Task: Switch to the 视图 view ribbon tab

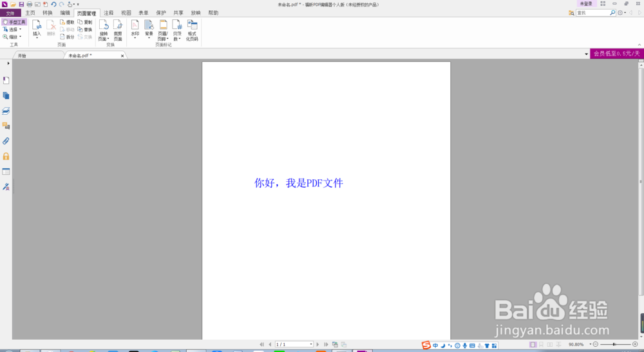Action: pos(126,13)
